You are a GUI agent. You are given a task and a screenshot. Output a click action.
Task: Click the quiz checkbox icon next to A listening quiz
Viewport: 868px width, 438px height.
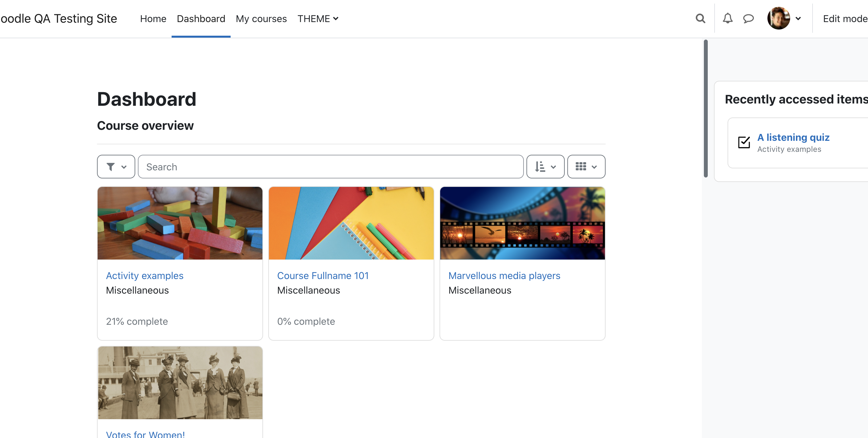tap(744, 142)
